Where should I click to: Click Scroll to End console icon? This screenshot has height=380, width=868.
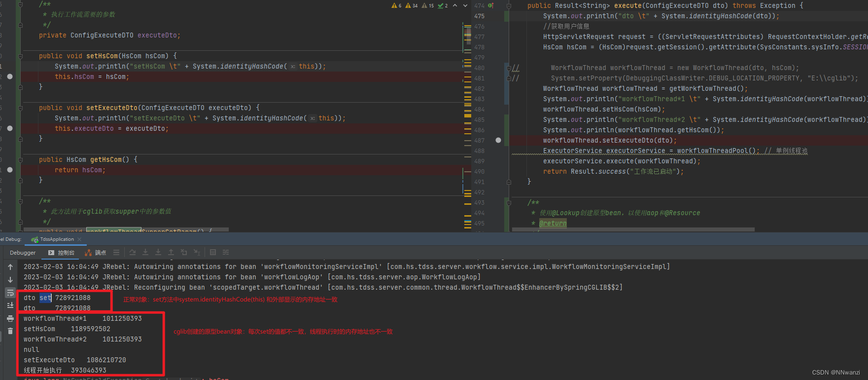click(x=10, y=305)
